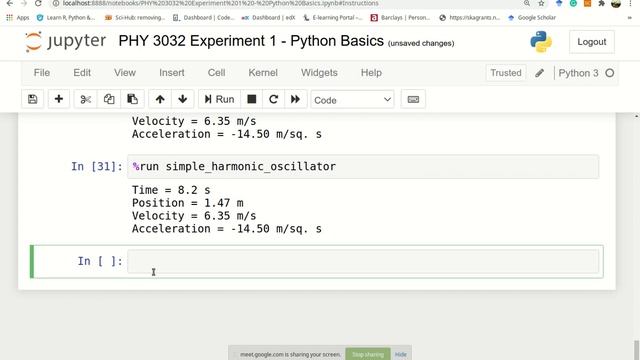Click the In [31]: cell prompt
Image resolution: width=640 pixels, height=360 pixels.
(97, 167)
